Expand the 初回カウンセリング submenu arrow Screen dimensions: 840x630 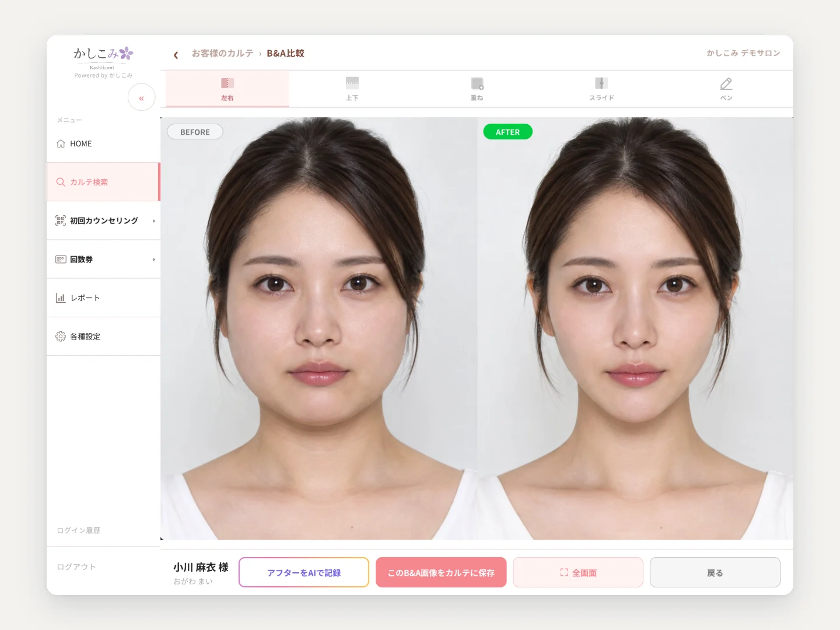pyautogui.click(x=154, y=221)
